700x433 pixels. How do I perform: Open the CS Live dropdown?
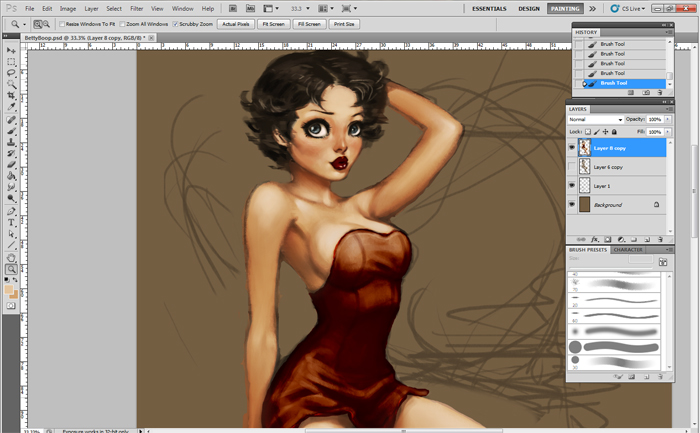tap(628, 8)
